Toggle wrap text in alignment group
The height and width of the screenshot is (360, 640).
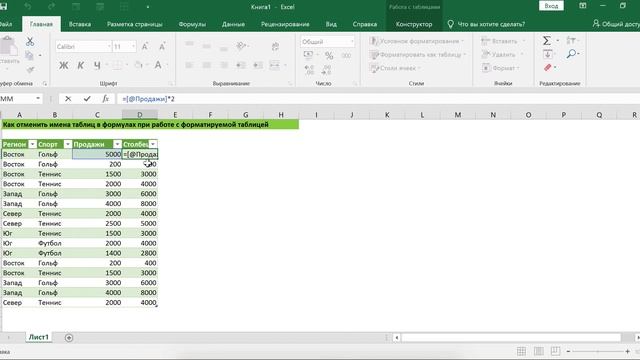[276, 47]
